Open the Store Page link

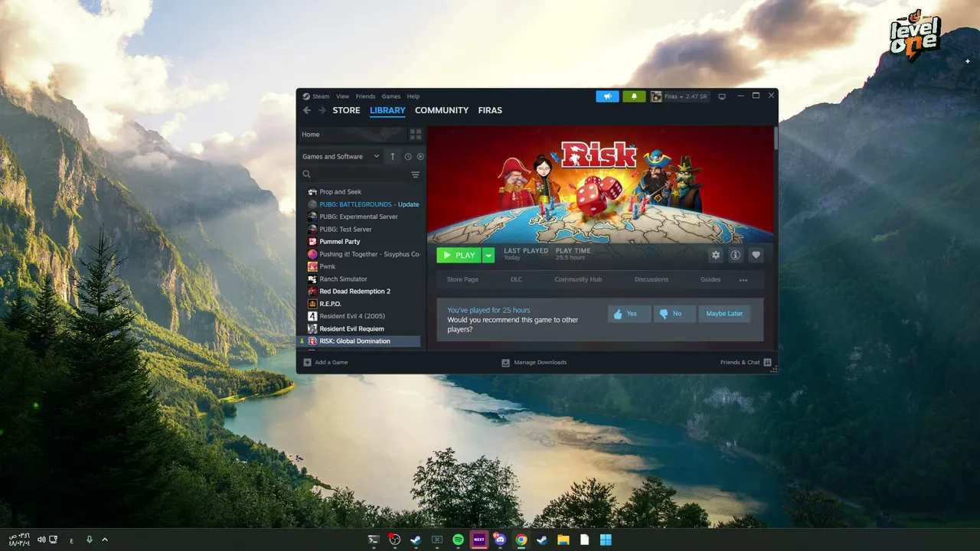coord(462,280)
